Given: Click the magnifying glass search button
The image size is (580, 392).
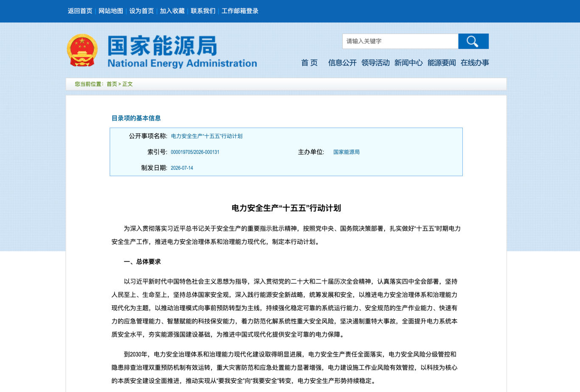Looking at the screenshot, I should (473, 41).
